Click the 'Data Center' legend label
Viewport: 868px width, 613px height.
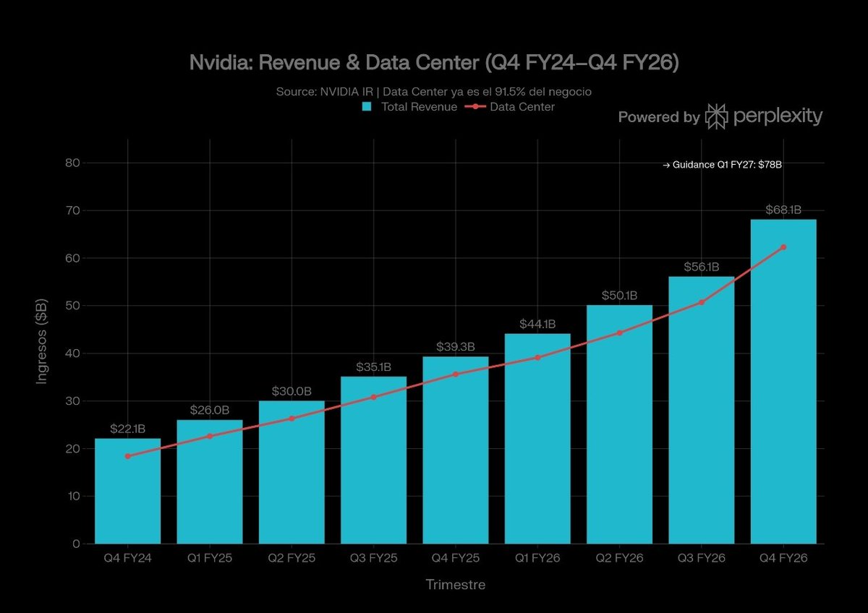522,107
